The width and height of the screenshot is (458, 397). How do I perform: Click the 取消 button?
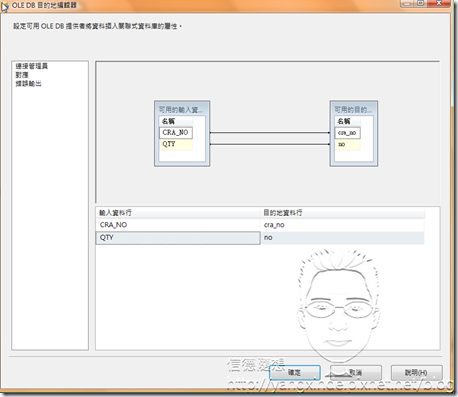pyautogui.click(x=356, y=372)
